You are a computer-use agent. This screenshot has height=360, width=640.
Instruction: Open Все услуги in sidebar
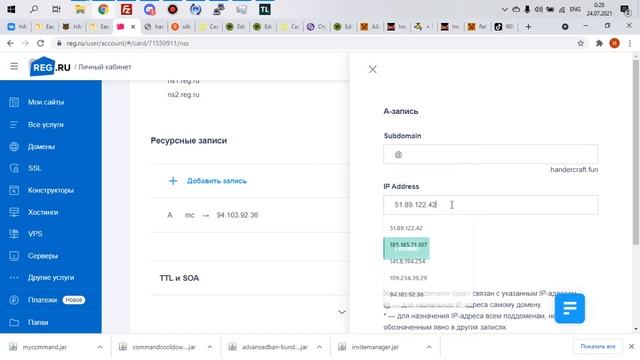click(45, 124)
